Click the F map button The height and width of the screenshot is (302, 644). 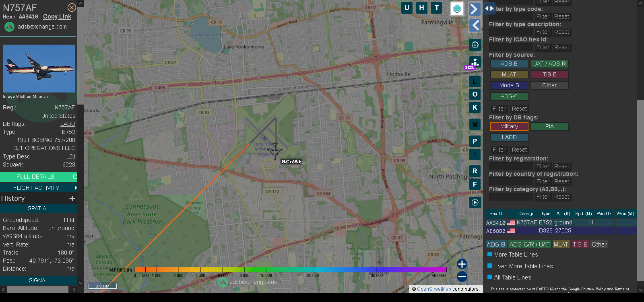[x=475, y=184]
